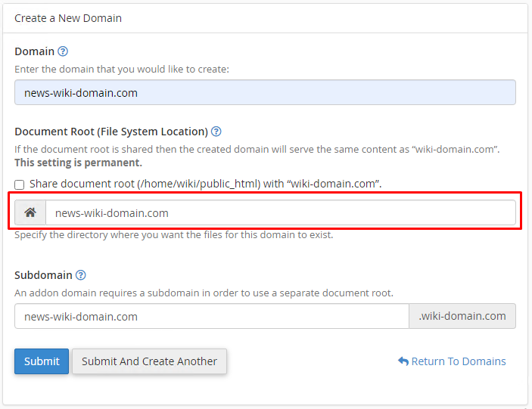Click the bold Domain field label
This screenshot has width=532, height=409.
tap(34, 51)
